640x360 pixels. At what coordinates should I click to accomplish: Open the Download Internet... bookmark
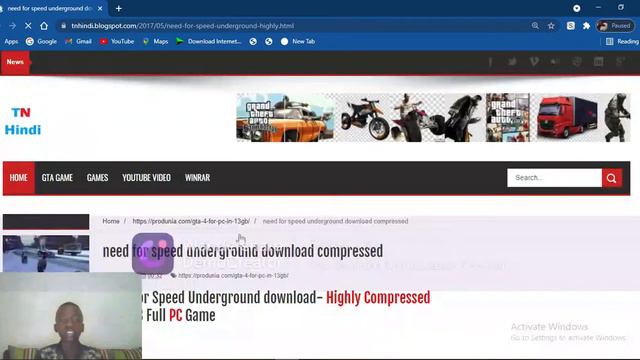pos(209,41)
